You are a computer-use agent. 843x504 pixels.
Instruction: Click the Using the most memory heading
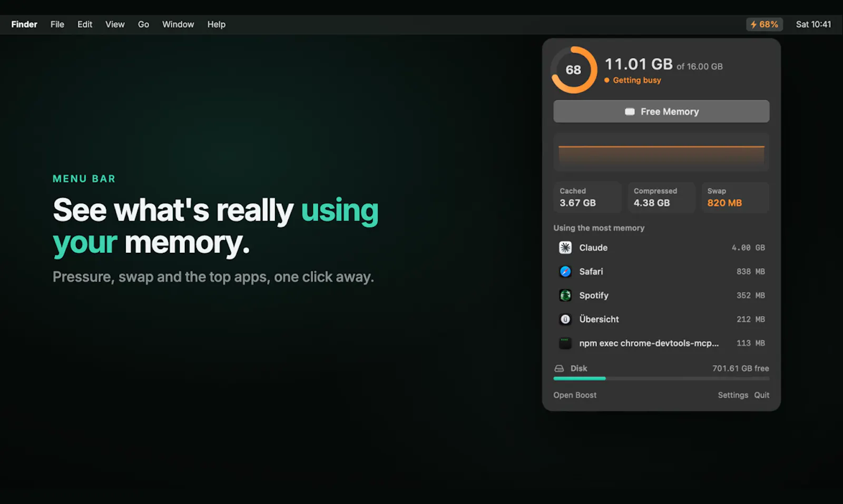(x=599, y=228)
